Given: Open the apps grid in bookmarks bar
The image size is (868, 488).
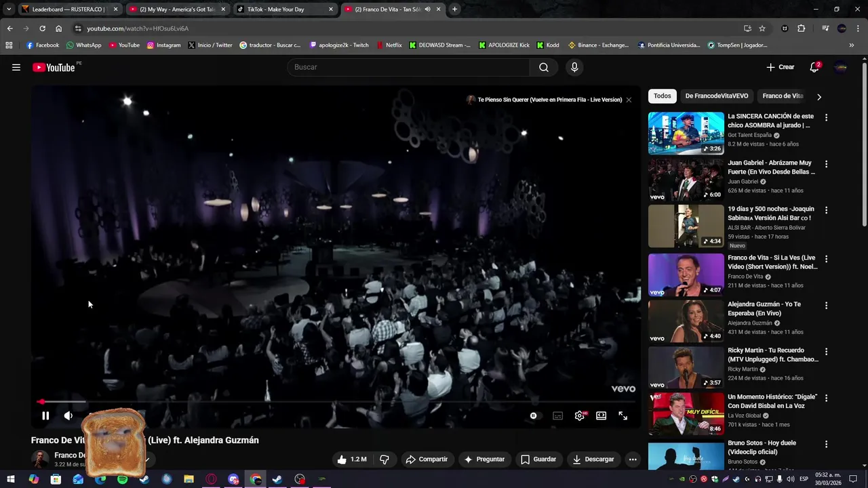Looking at the screenshot, I should (9, 45).
